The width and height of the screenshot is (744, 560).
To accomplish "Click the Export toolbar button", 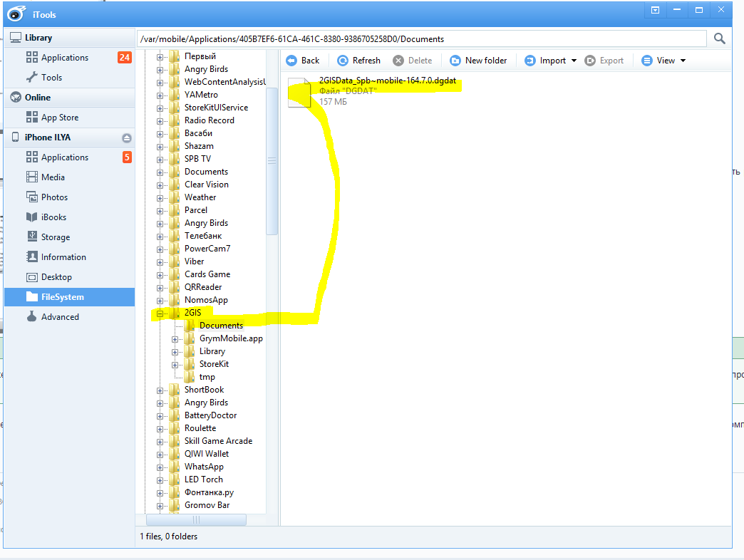I will coord(604,61).
